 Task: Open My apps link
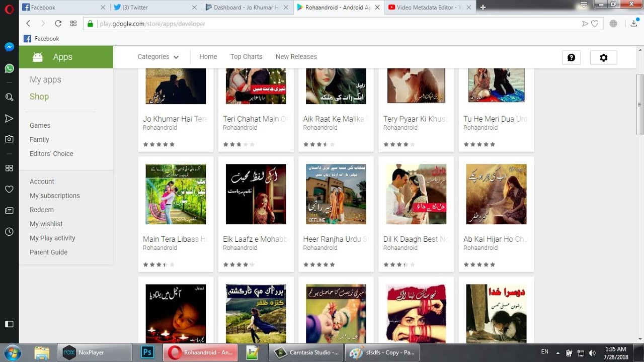click(x=45, y=79)
